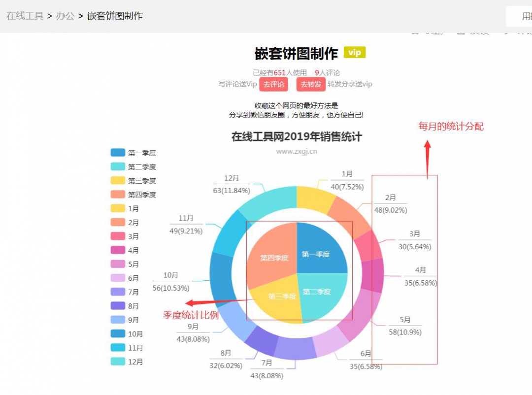Hide the 第三季度 series via legend
Image resolution: width=532 pixels, height=395 pixels.
point(133,181)
